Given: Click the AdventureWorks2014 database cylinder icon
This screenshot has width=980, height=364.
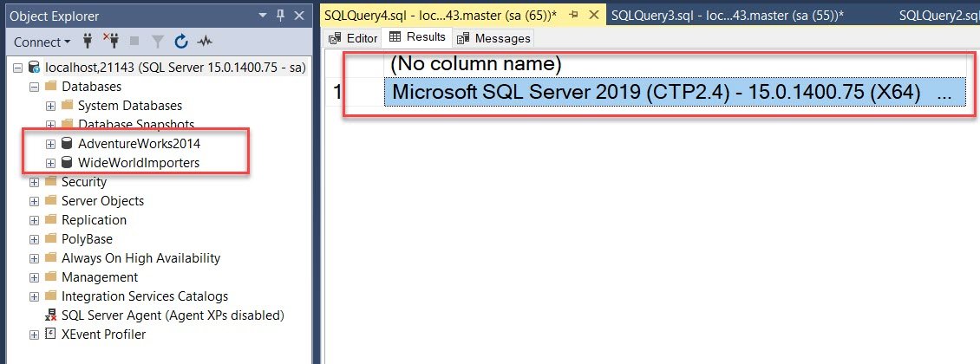Looking at the screenshot, I should [x=67, y=144].
